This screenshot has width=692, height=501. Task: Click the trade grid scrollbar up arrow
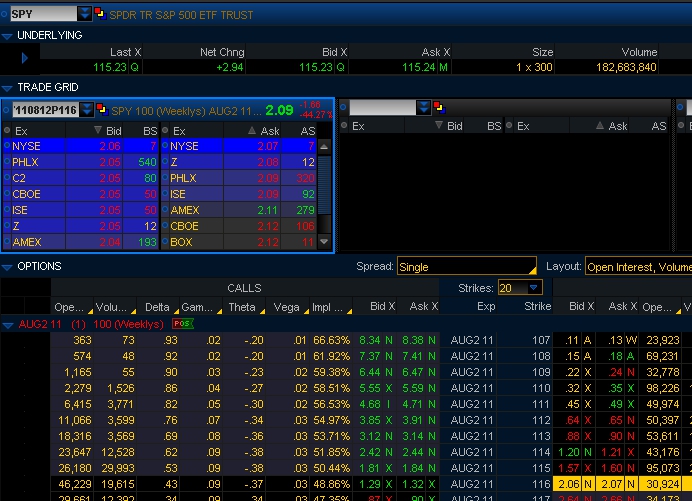point(324,147)
